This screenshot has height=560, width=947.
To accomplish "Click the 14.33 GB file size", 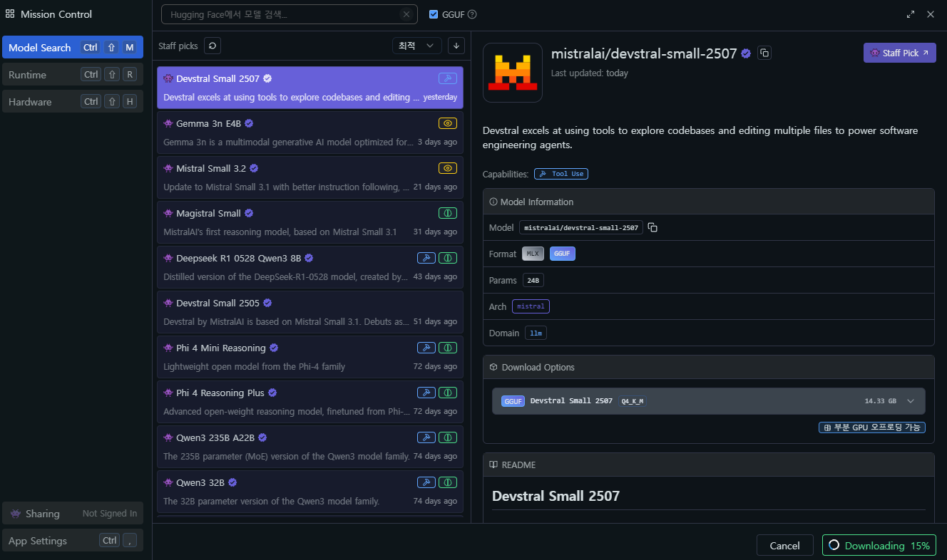I will [880, 401].
